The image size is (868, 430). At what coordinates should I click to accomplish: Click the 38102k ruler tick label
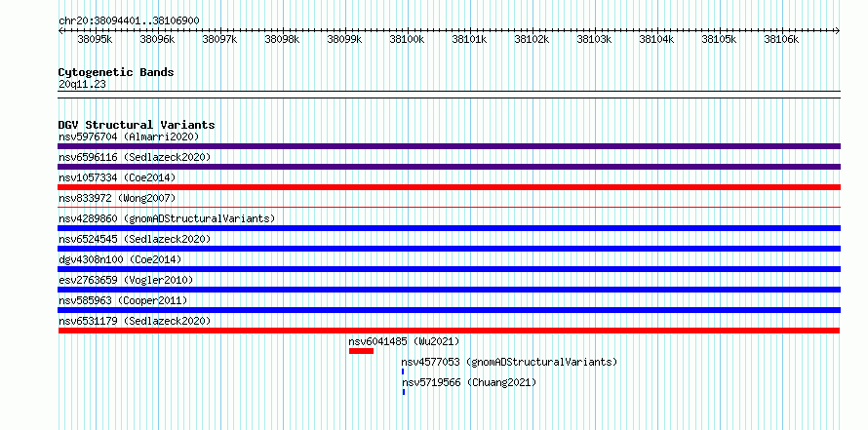coord(532,39)
